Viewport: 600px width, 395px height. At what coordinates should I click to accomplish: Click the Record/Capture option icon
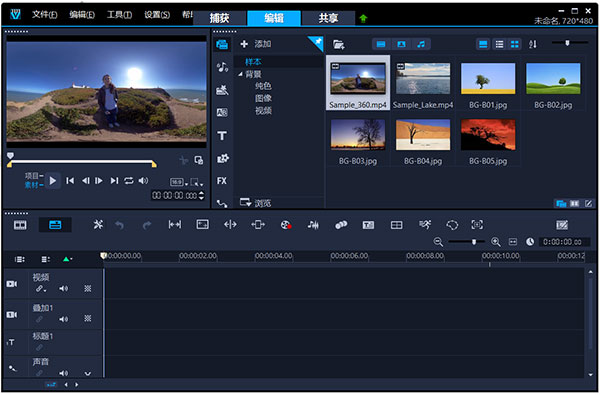tap(286, 225)
